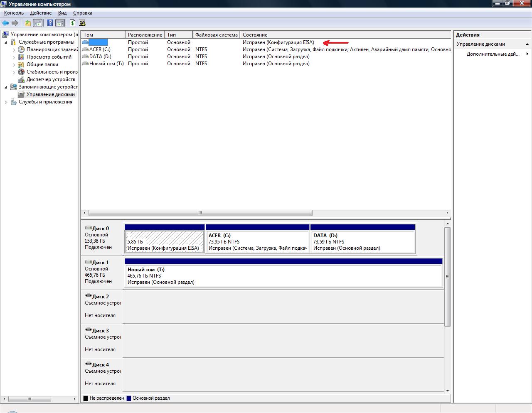Click the Back arrow in the toolbar

tap(5, 23)
